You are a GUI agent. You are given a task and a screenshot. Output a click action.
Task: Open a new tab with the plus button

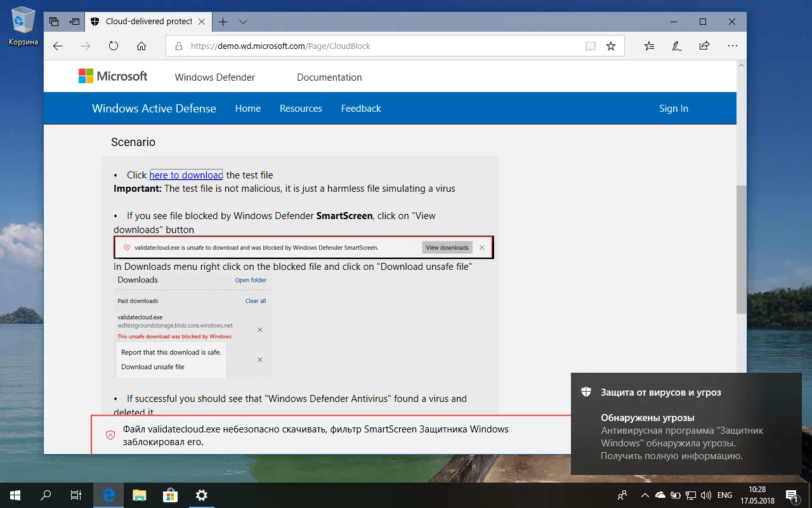pos(223,22)
